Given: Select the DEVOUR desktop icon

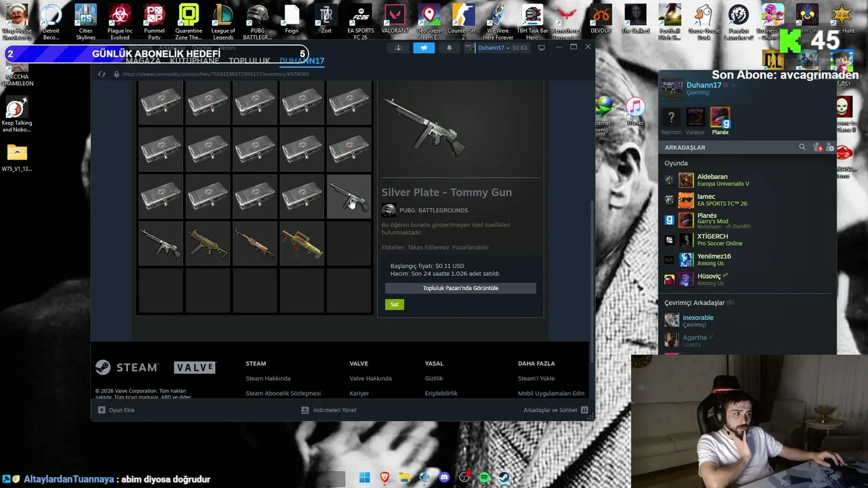Looking at the screenshot, I should click(601, 19).
